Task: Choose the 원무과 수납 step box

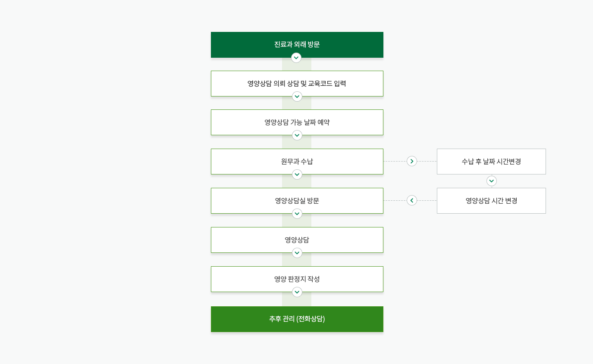Action: coord(297,161)
